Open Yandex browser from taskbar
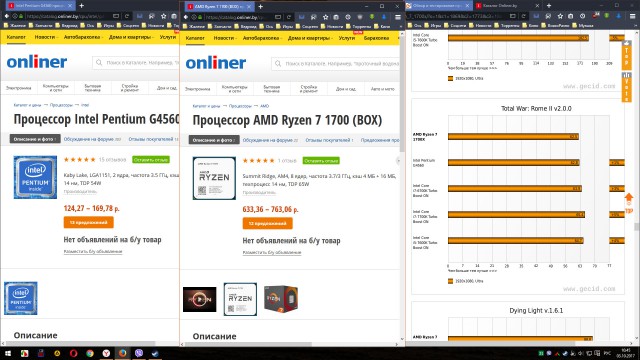640x360 pixels. tap(106, 353)
